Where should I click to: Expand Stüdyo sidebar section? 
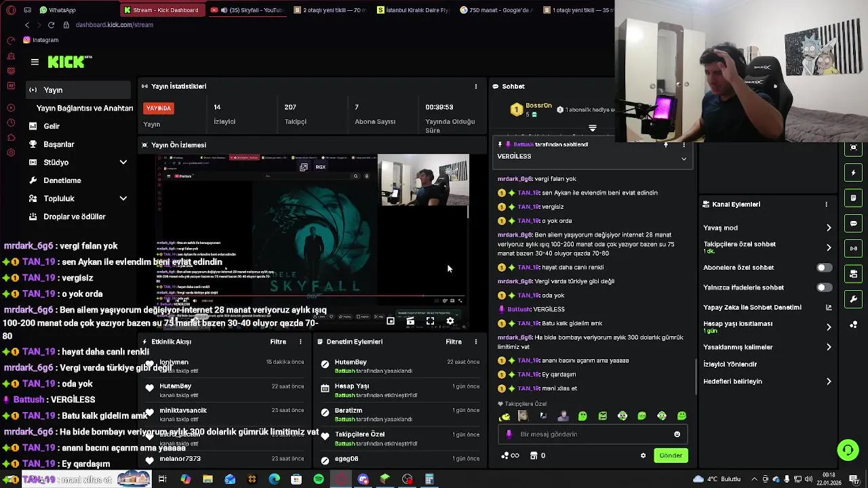tap(123, 163)
